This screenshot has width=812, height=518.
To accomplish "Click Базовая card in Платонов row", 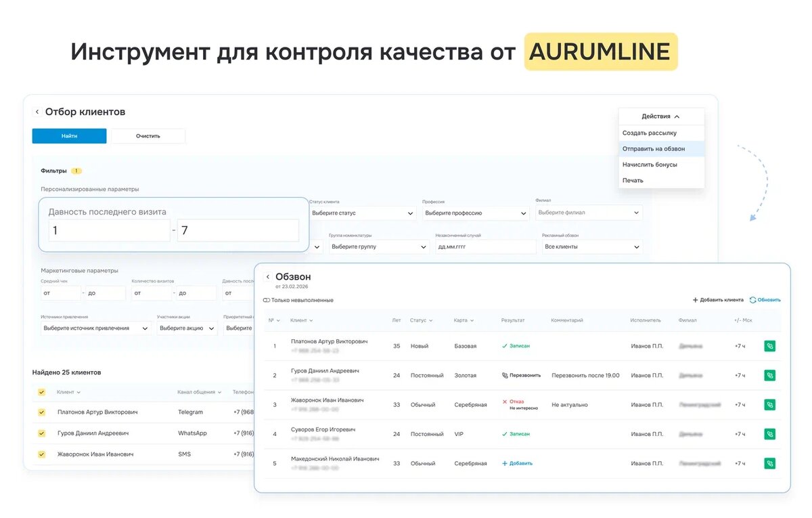I will 466,346.
